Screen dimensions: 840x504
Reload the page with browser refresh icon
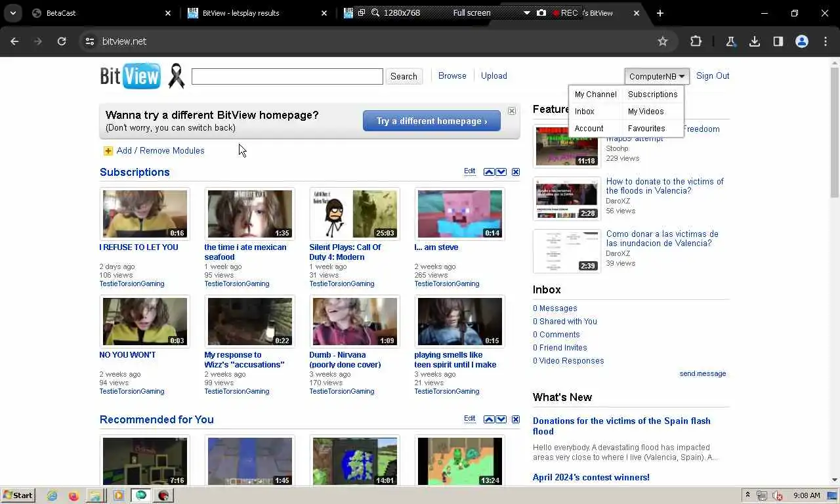(62, 41)
